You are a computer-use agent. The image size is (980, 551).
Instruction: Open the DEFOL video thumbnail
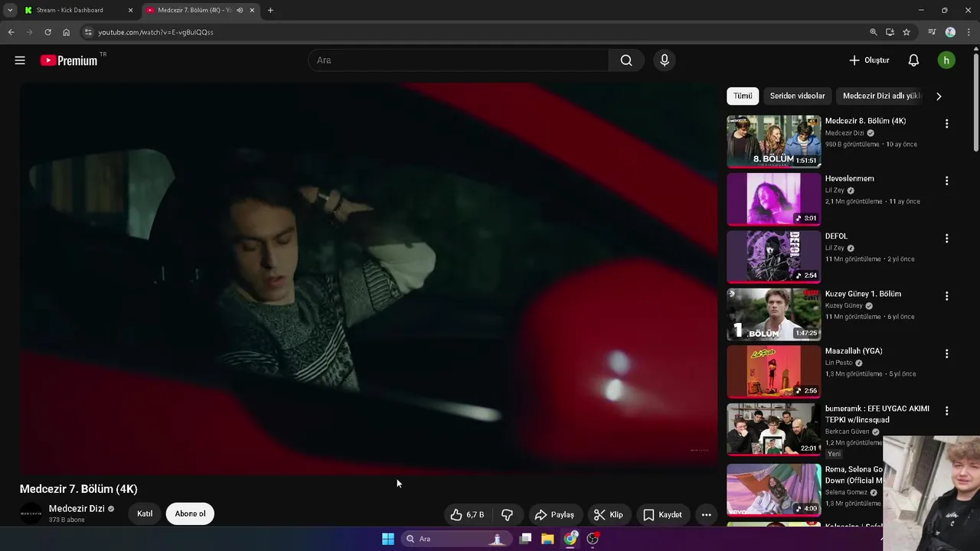pos(773,256)
